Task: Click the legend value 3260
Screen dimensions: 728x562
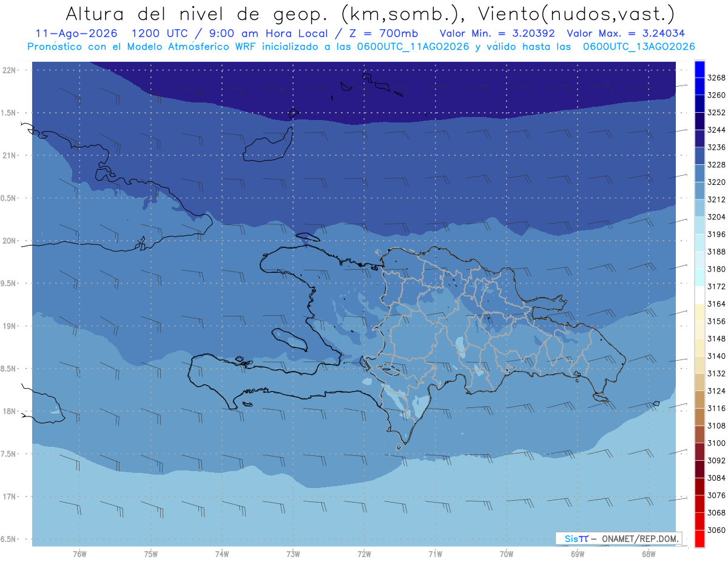Action: point(716,95)
